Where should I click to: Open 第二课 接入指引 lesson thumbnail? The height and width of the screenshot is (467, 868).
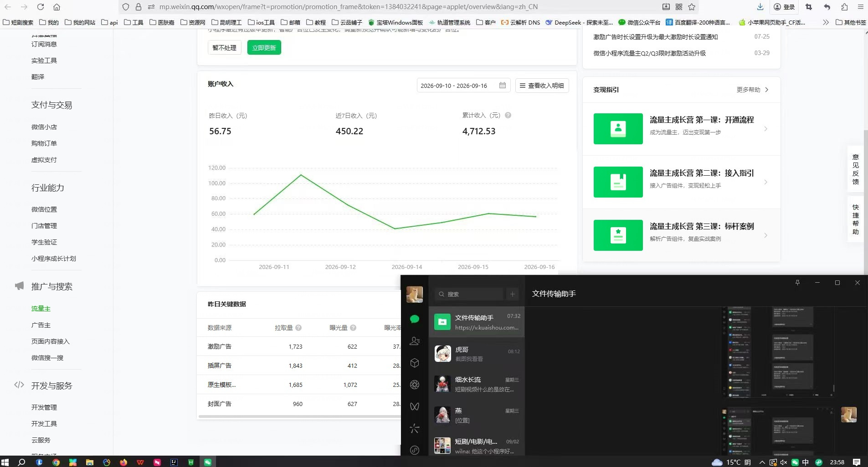click(618, 182)
